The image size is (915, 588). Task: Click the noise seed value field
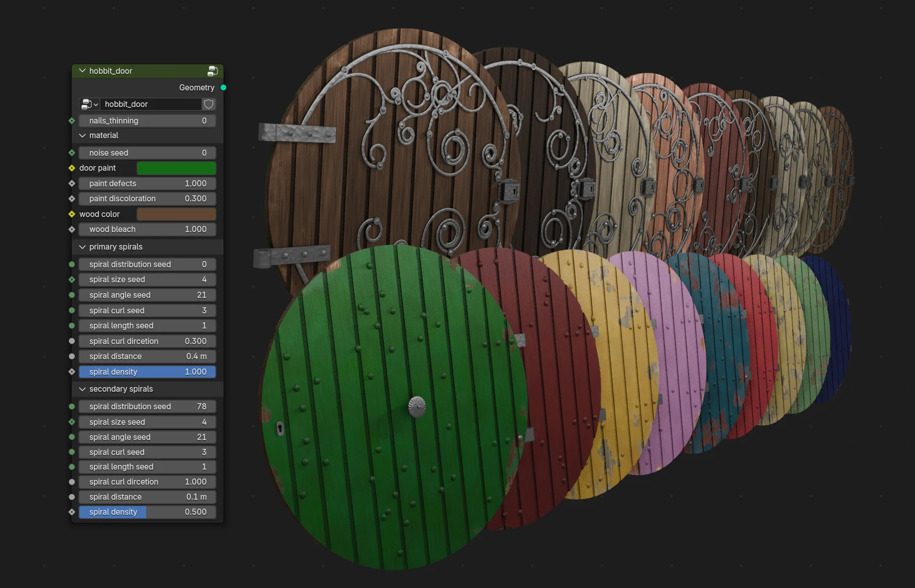[x=147, y=153]
